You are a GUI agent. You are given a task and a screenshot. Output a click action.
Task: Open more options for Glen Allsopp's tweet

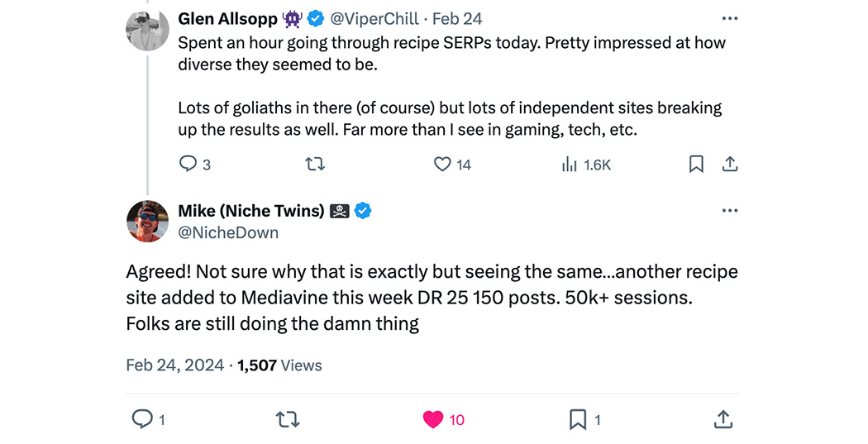click(730, 19)
